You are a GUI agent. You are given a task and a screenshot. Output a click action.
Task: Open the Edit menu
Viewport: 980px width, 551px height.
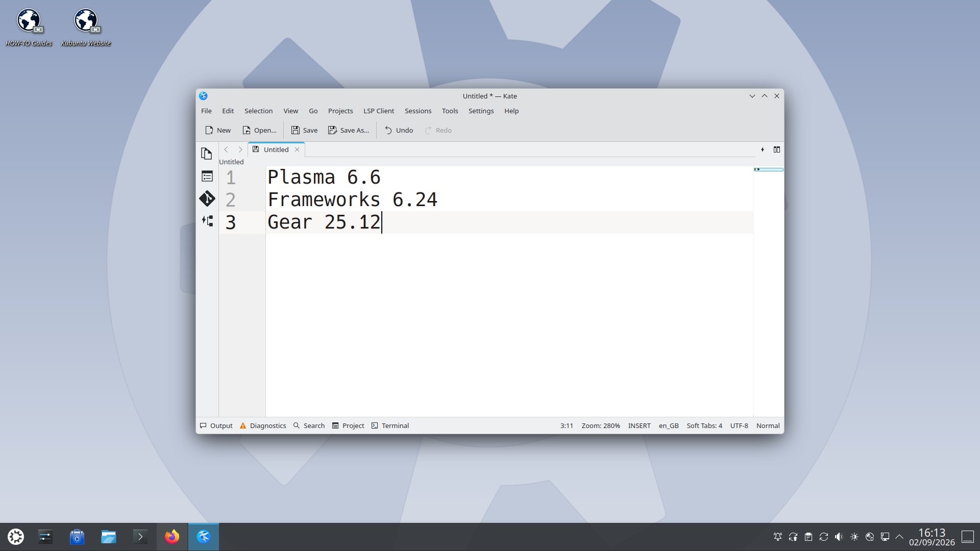pos(228,111)
